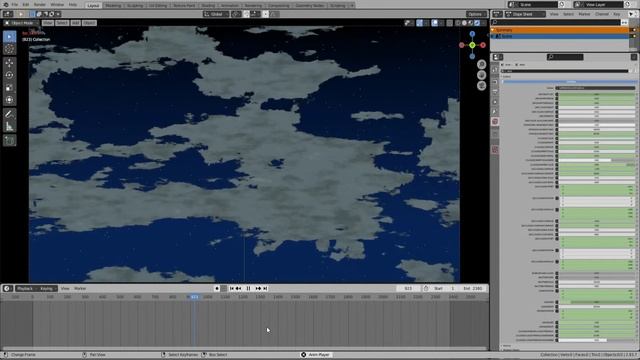
Task: Toggle auto keying record button
Action: point(217,289)
